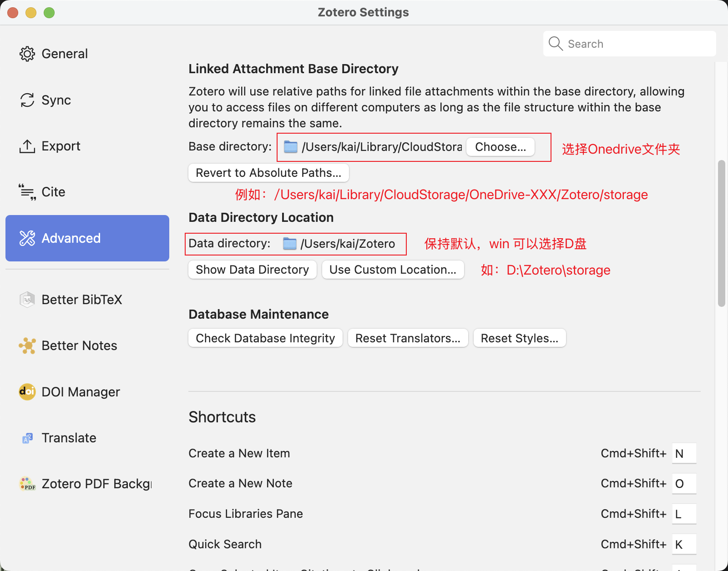Open Zotero PDF Background settings
This screenshot has height=571, width=728.
pos(87,484)
